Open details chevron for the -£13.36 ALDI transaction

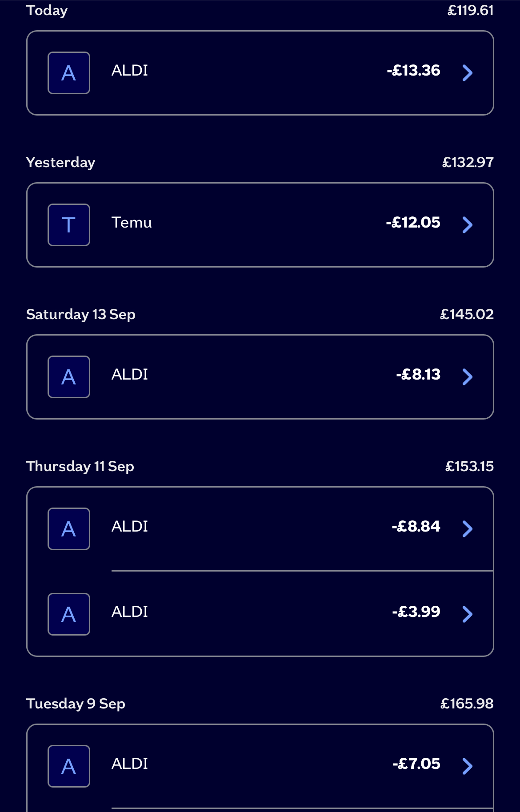pos(468,73)
